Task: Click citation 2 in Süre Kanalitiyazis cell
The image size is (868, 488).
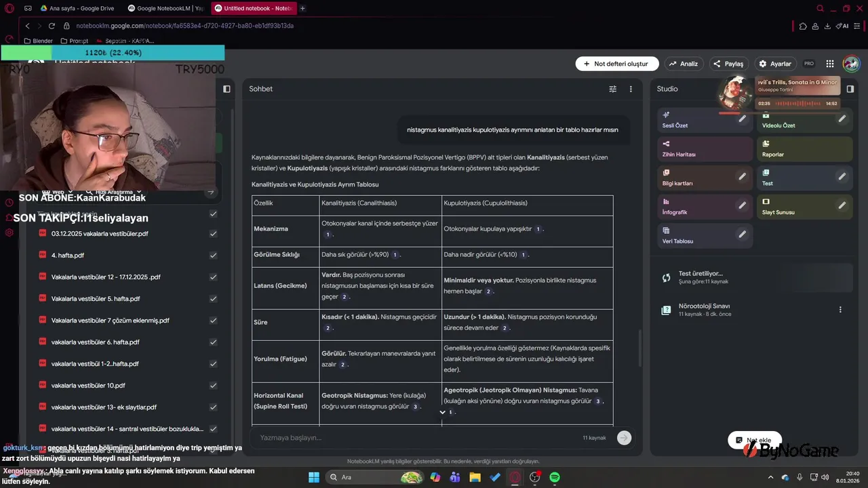Action: click(328, 328)
